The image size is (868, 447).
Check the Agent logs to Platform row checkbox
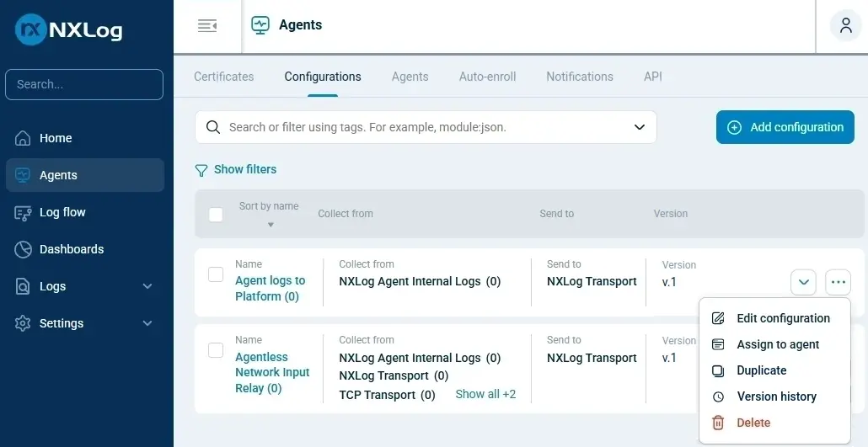pyautogui.click(x=216, y=274)
